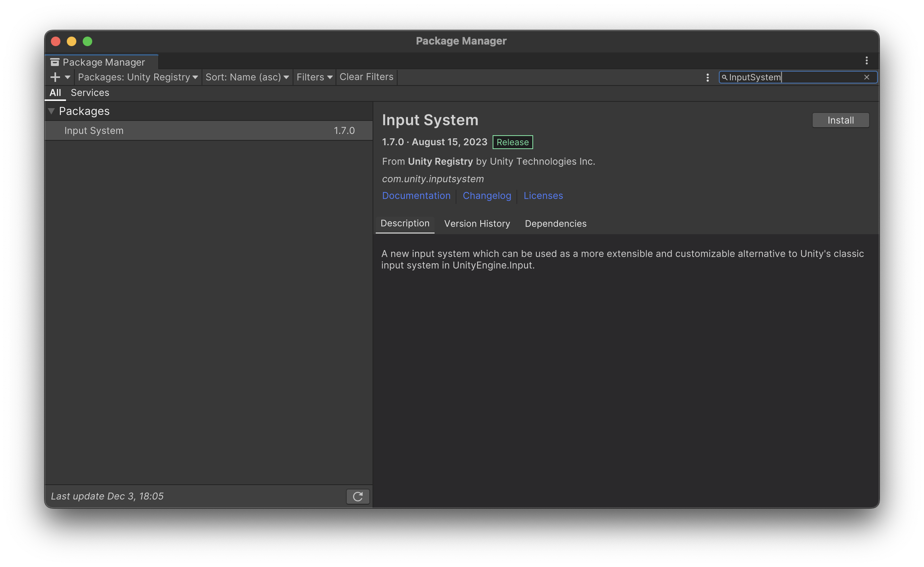
Task: Click the Package Manager tab archive icon
Action: pos(55,62)
